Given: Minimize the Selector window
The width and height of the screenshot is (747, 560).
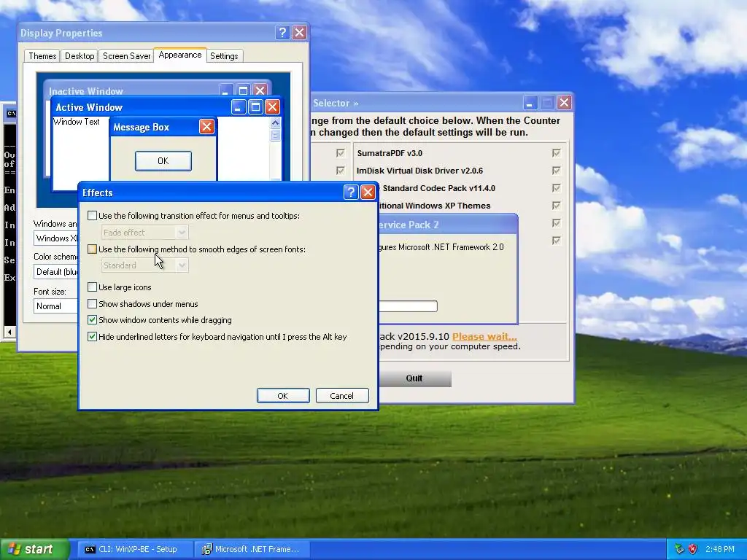Looking at the screenshot, I should 530,103.
